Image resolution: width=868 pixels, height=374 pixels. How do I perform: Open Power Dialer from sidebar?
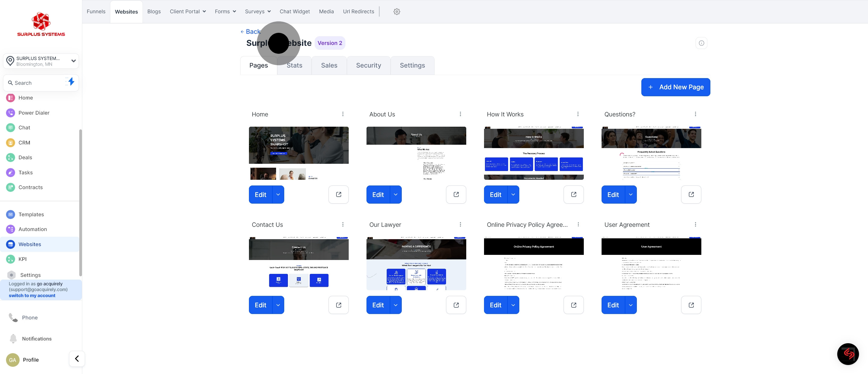point(34,113)
